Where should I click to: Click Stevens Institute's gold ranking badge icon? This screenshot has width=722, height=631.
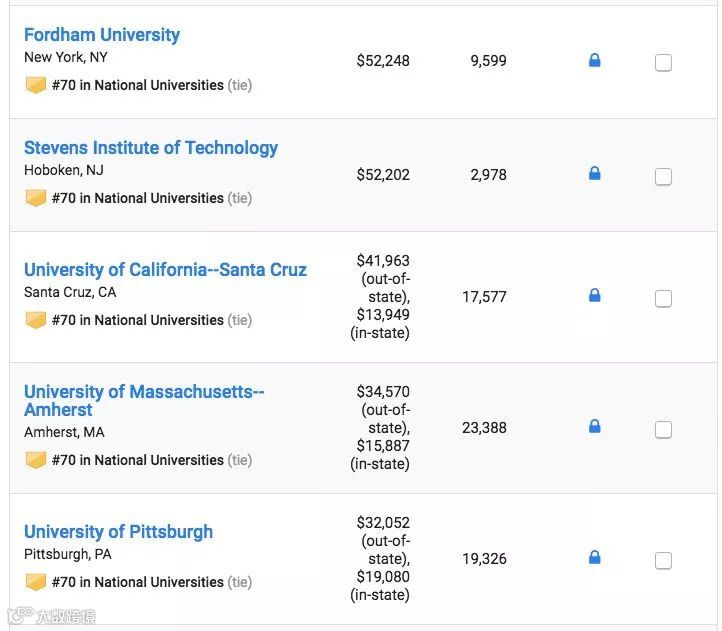coord(36,198)
